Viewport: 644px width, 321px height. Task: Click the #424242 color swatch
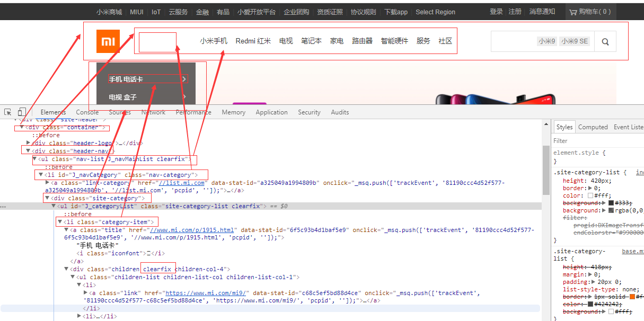point(590,304)
